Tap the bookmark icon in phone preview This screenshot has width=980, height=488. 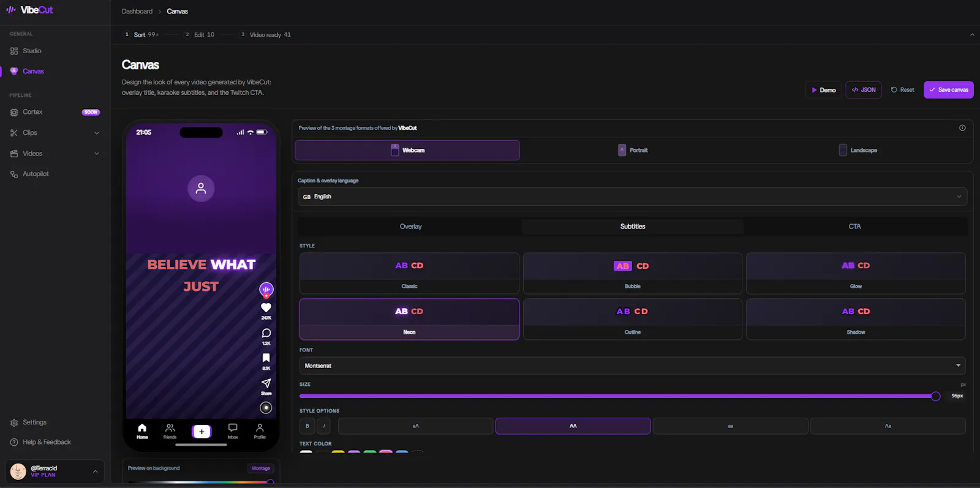coord(266,358)
